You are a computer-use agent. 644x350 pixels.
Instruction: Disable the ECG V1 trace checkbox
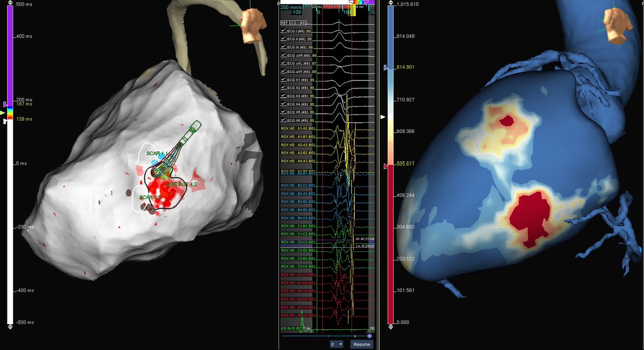point(283,80)
